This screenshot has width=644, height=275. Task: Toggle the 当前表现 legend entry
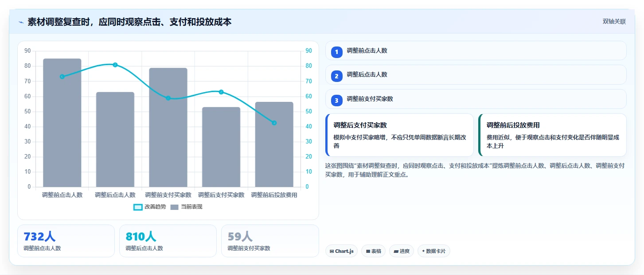pyautogui.click(x=186, y=207)
